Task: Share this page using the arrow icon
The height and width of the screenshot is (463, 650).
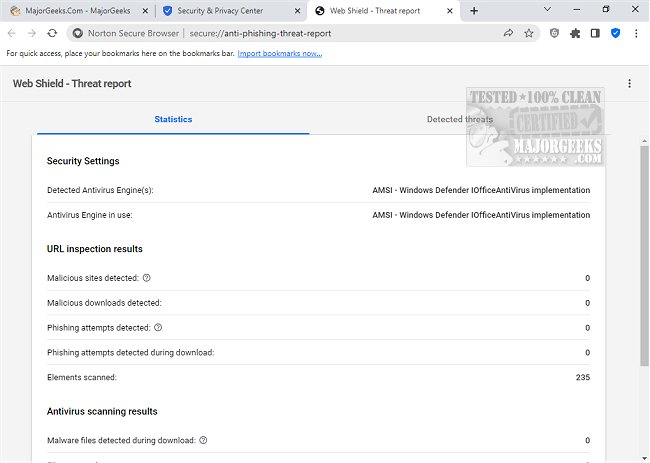Action: coord(508,33)
